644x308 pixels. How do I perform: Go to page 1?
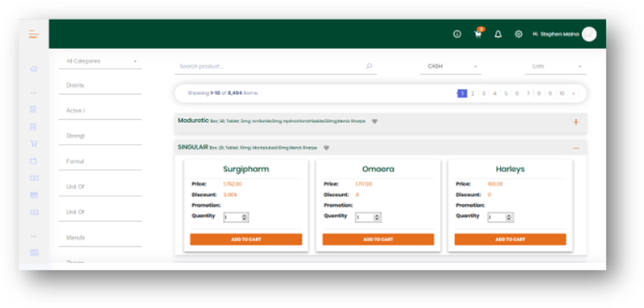point(462,93)
